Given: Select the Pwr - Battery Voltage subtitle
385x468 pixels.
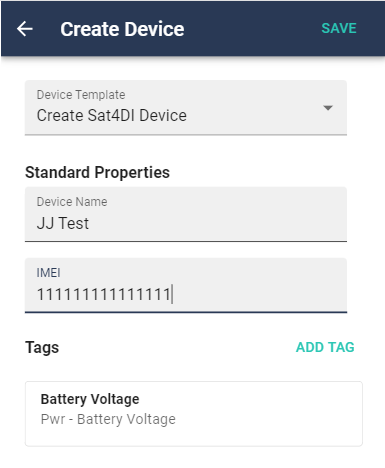Looking at the screenshot, I should (x=108, y=419).
